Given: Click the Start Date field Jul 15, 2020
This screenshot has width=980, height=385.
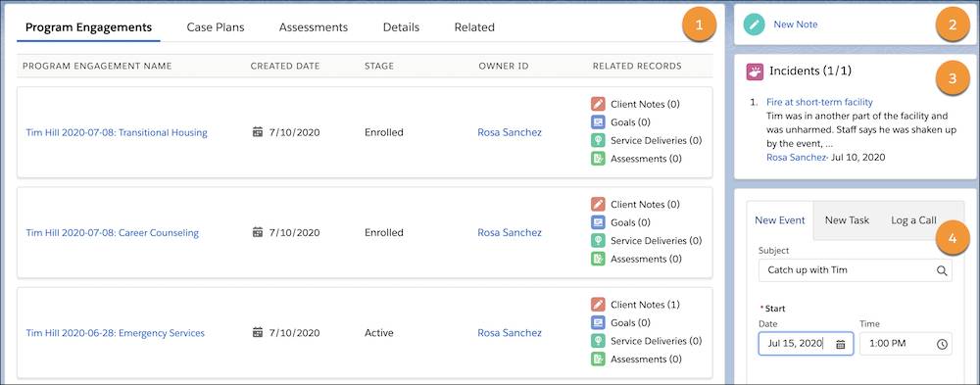Looking at the screenshot, I should point(806,344).
